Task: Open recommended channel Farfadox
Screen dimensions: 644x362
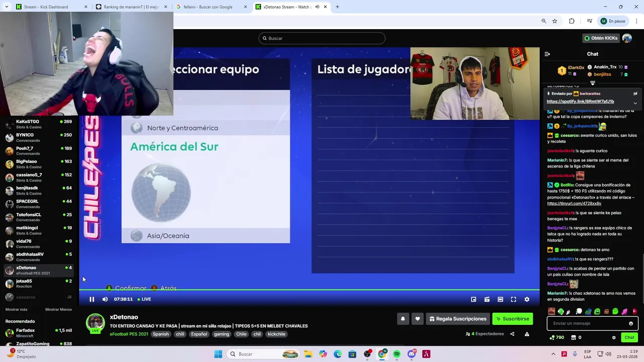Action: pyautogui.click(x=39, y=333)
